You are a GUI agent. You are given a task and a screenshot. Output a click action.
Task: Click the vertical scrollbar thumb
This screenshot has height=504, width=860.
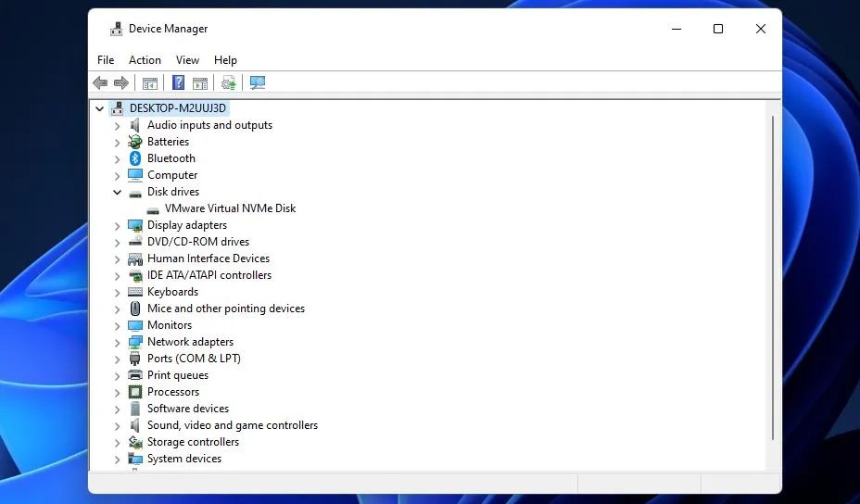[773, 278]
